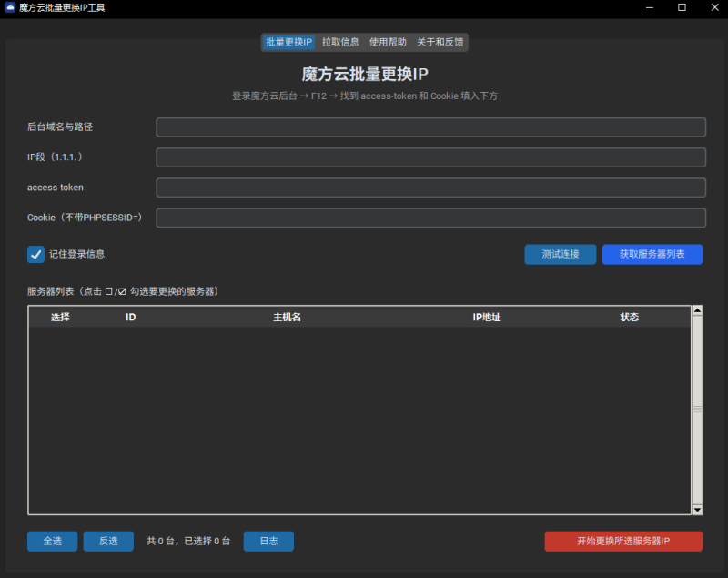Click the server list scrollbar thumb
This screenshot has width=728, height=578.
pyautogui.click(x=697, y=410)
